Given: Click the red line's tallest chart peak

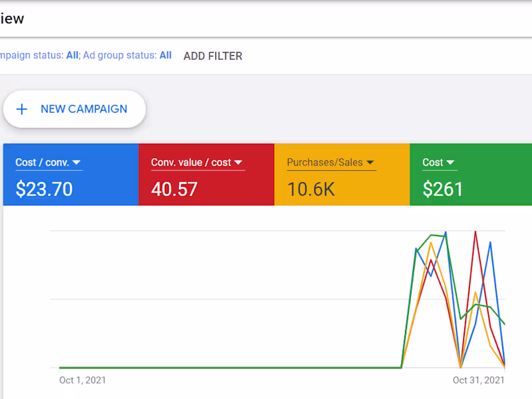Looking at the screenshot, I should click(x=475, y=232).
